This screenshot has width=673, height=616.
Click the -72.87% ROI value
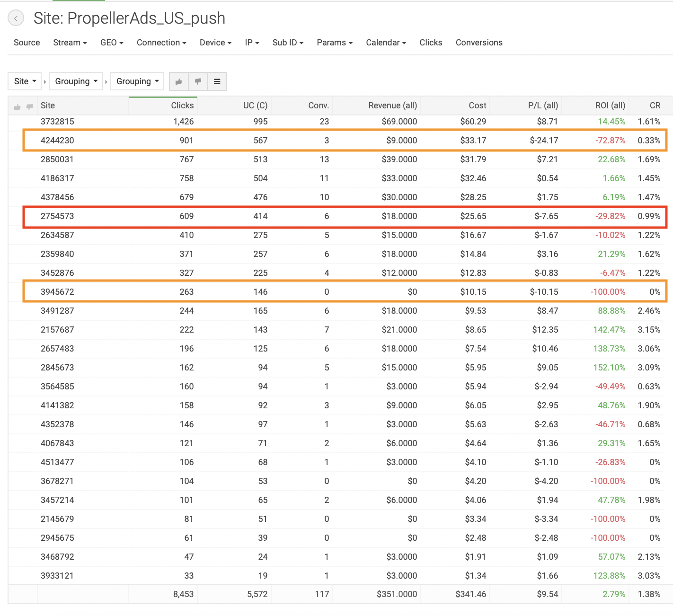(x=610, y=141)
